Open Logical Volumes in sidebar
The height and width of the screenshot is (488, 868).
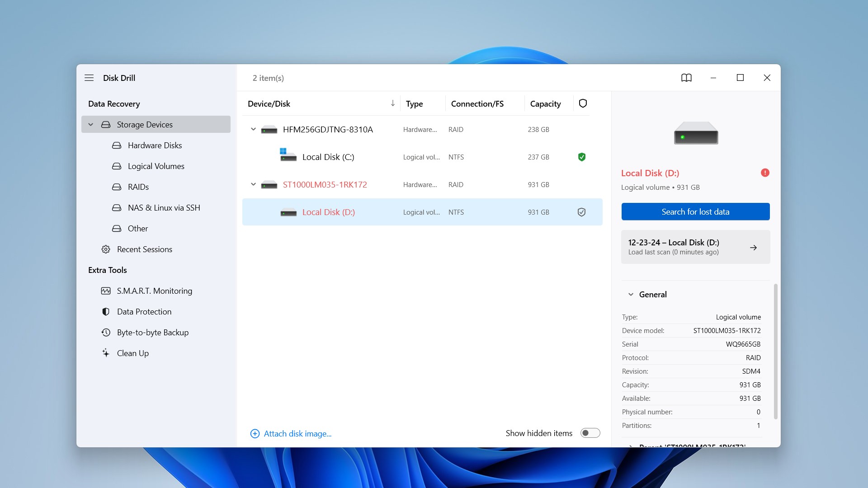tap(156, 166)
